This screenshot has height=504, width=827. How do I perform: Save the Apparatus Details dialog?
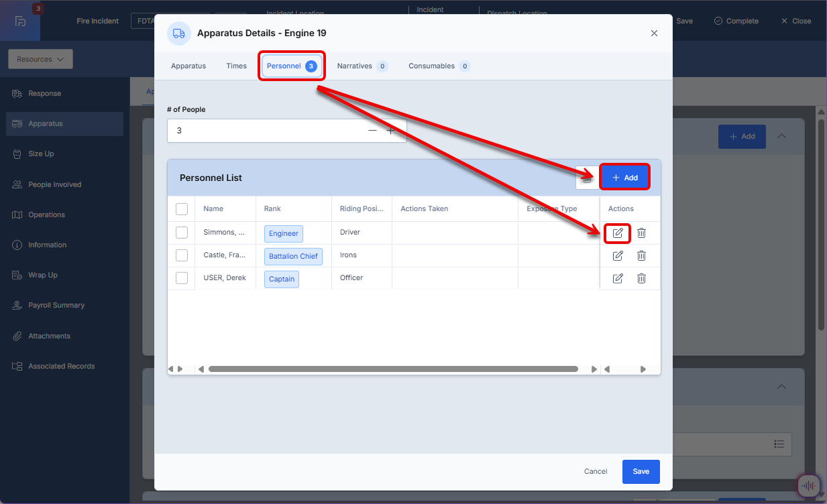coord(641,472)
